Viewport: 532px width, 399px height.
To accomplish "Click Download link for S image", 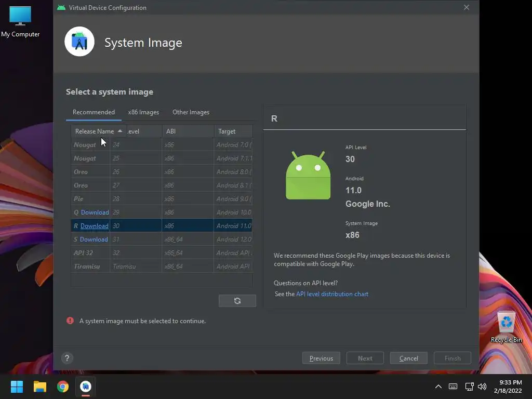I will pyautogui.click(x=94, y=240).
